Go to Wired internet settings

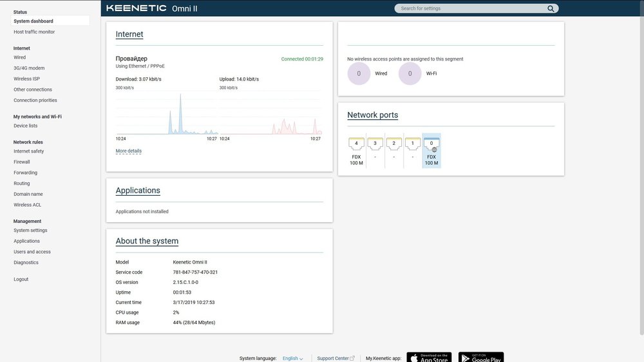tap(20, 57)
